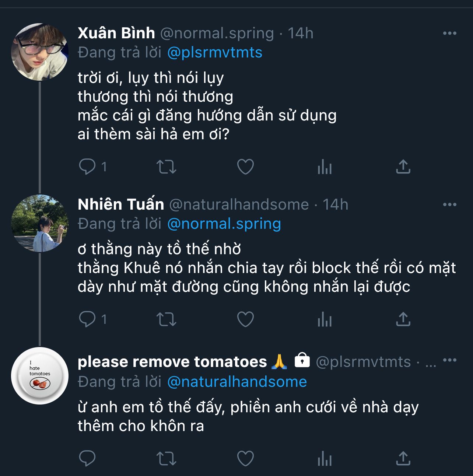Open more options on Nhiên Tuấn's tweet
473x476 pixels.
coord(449,204)
